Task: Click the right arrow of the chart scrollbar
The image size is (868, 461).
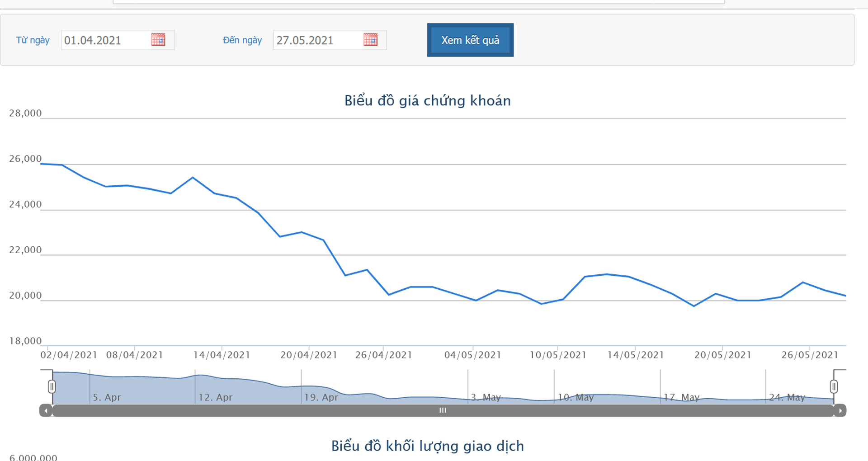Action: [840, 410]
